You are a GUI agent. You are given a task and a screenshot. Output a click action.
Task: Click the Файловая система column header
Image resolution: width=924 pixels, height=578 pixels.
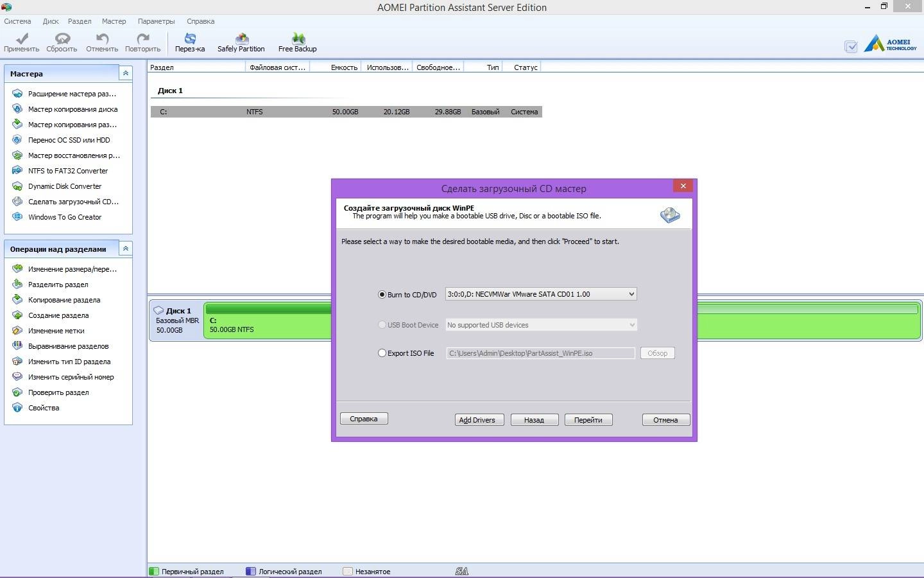pos(278,67)
